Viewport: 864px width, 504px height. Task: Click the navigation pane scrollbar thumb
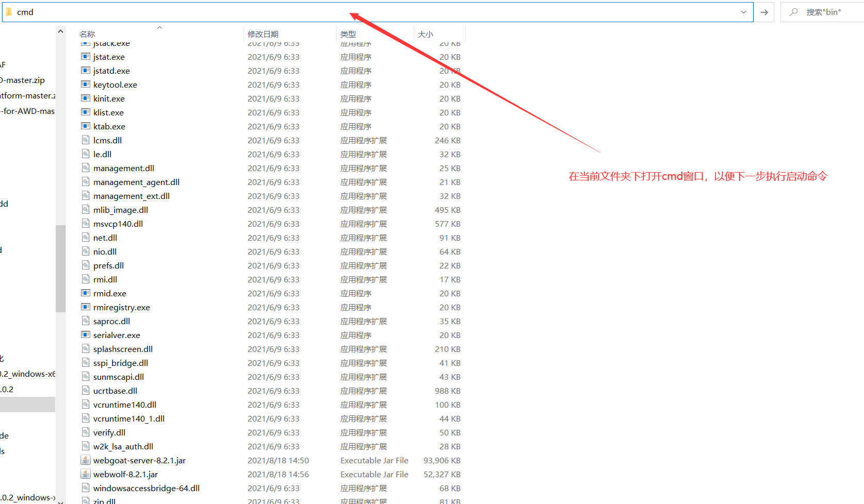coord(60,268)
